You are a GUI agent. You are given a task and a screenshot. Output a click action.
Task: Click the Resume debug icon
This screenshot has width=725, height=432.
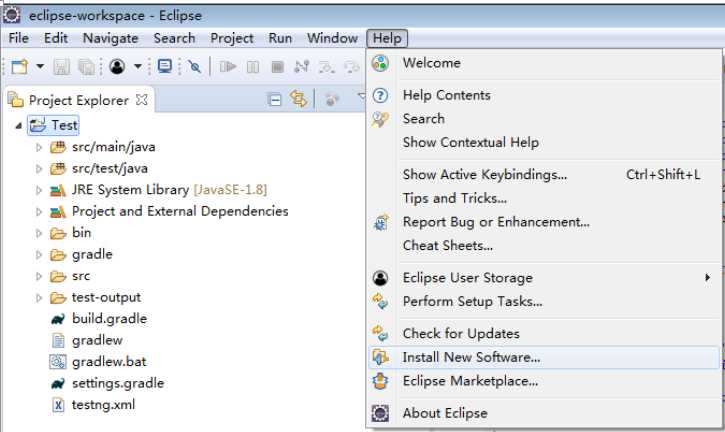pos(227,67)
